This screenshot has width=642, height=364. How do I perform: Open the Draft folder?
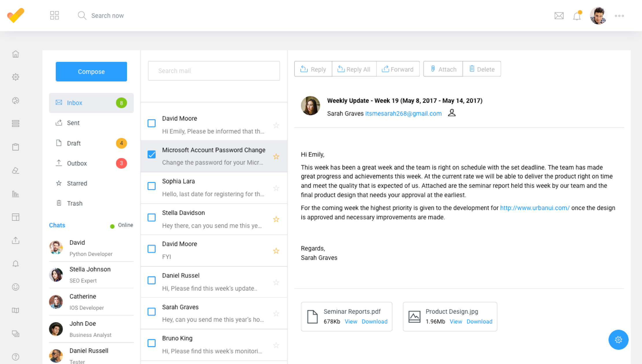74,143
